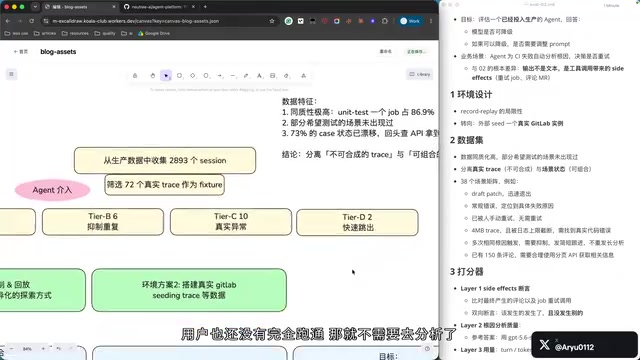Select the 'Tier-D 2' box

click(358, 222)
